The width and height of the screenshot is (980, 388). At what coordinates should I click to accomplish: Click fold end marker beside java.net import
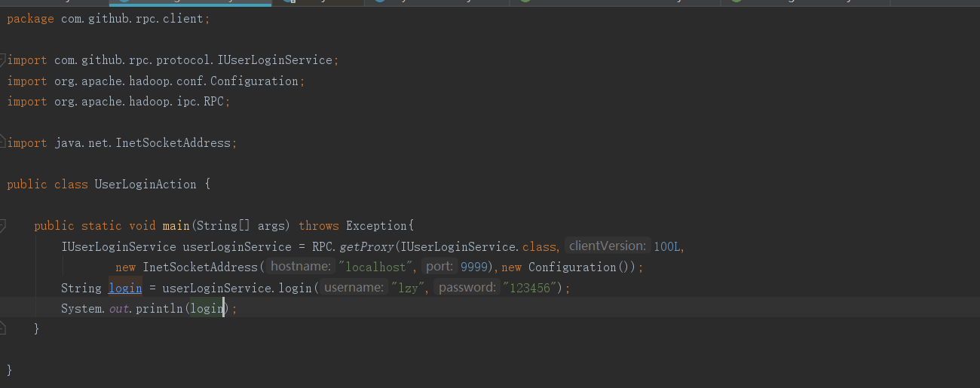click(x=3, y=142)
